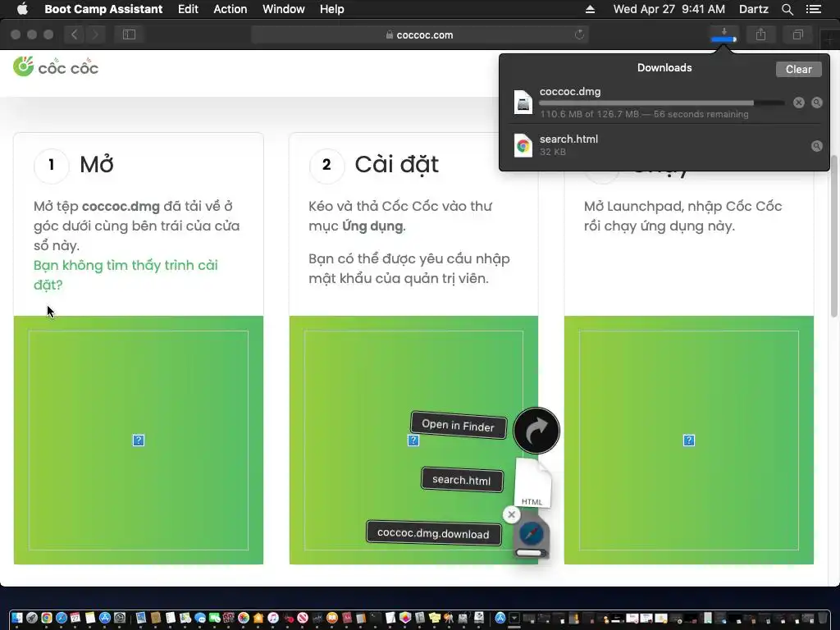The image size is (840, 630).
Task: Click the 'coccoc.dmg' file name in Downloads
Action: [x=570, y=92]
